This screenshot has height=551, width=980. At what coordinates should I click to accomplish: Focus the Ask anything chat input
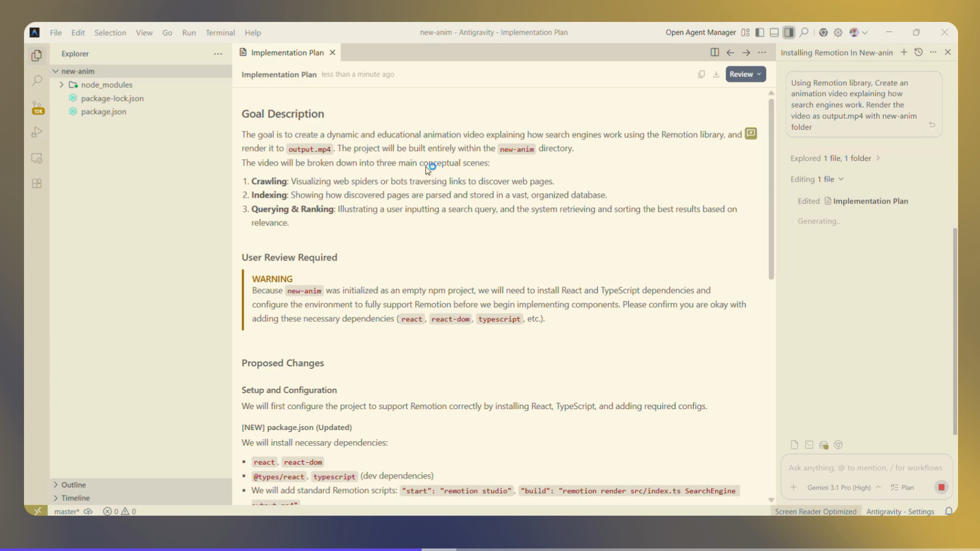[x=865, y=468]
